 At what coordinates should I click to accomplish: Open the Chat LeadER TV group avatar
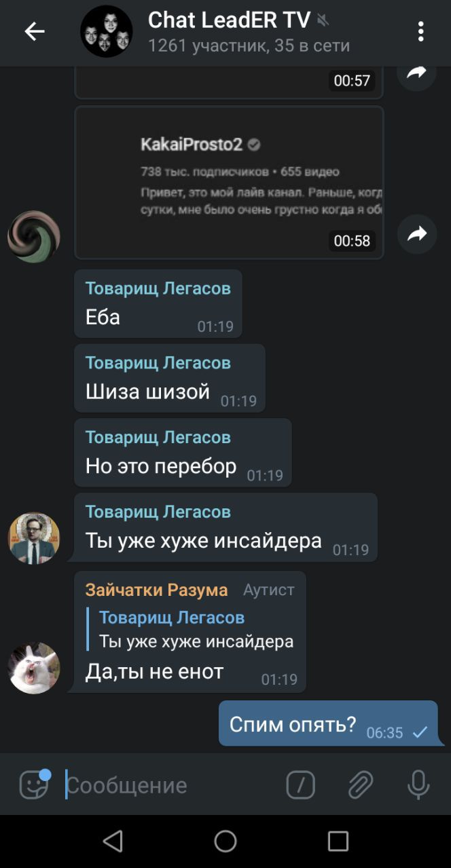106,31
